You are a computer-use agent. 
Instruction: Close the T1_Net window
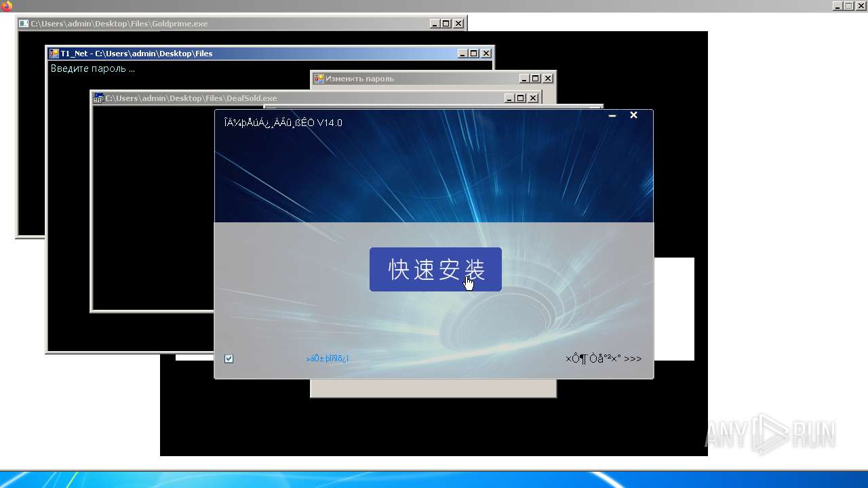[486, 54]
